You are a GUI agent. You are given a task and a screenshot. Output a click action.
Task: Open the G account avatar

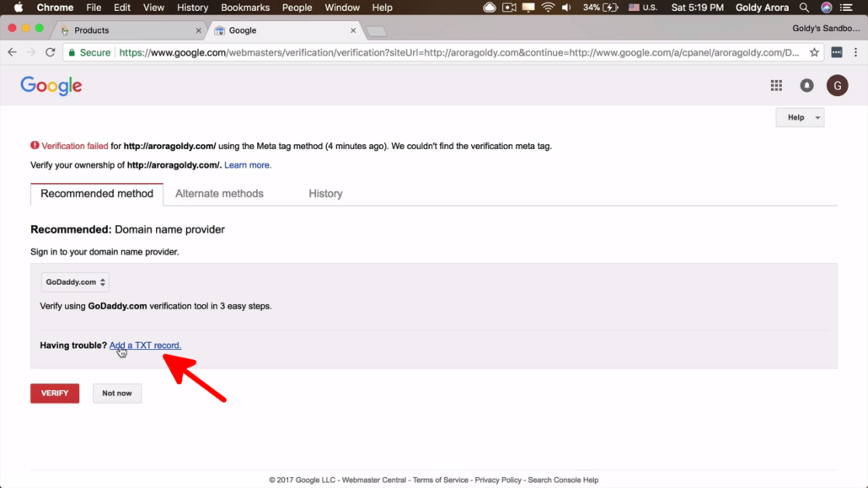[837, 85]
